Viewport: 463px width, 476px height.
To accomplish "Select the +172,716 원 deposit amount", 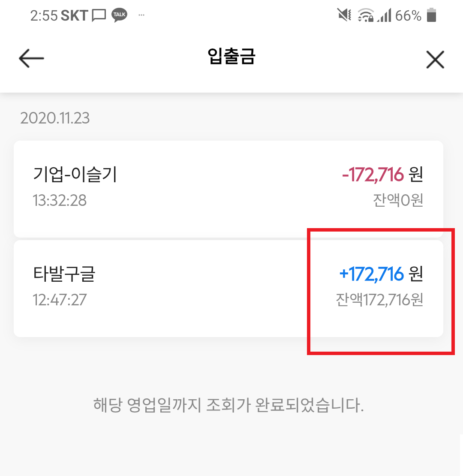I will pyautogui.click(x=381, y=274).
